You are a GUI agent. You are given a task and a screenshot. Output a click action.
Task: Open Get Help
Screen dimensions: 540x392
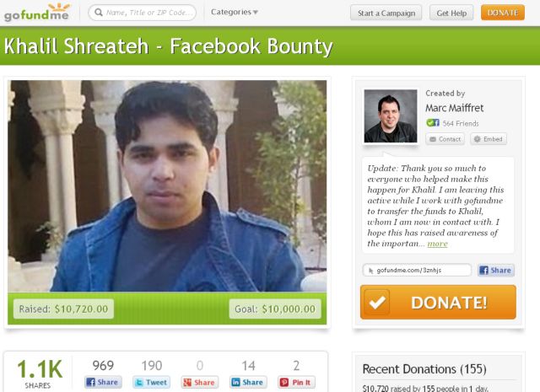[x=451, y=13]
